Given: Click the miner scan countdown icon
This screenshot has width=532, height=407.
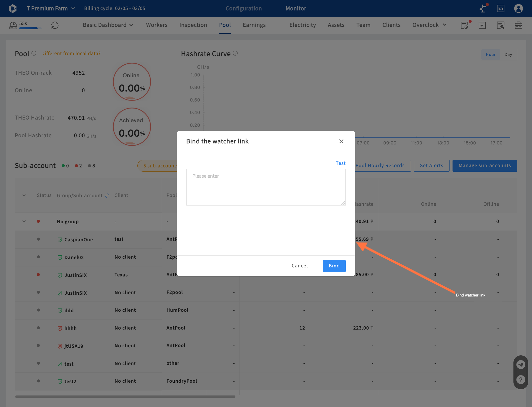Looking at the screenshot, I should click(x=13, y=25).
